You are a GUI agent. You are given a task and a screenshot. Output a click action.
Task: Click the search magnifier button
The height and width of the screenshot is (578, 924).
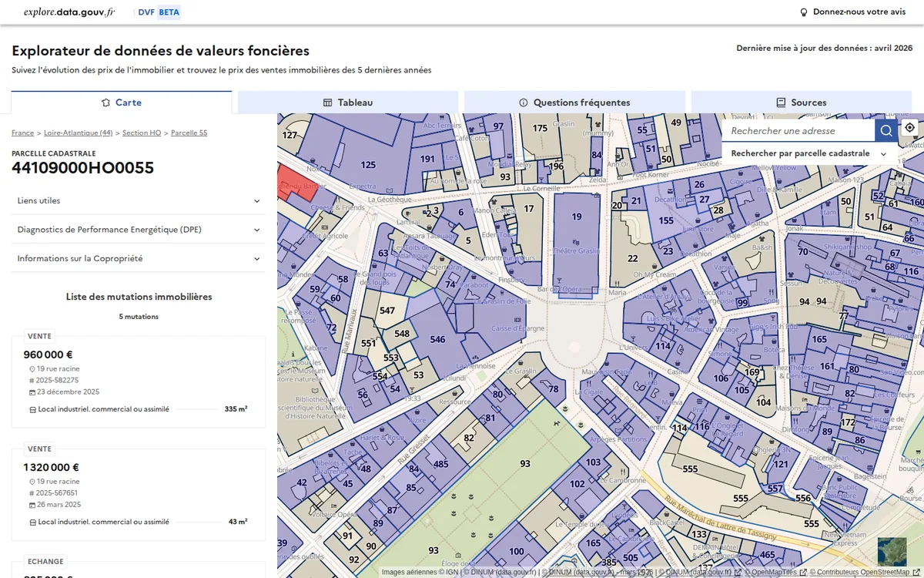(886, 130)
